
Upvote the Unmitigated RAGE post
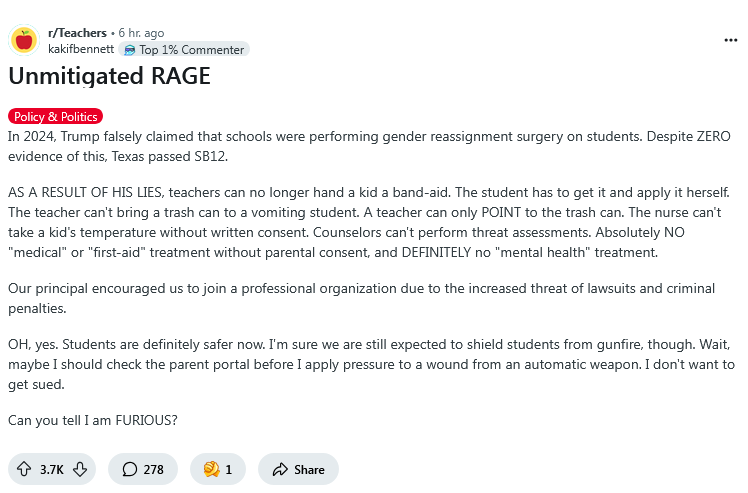point(24,469)
